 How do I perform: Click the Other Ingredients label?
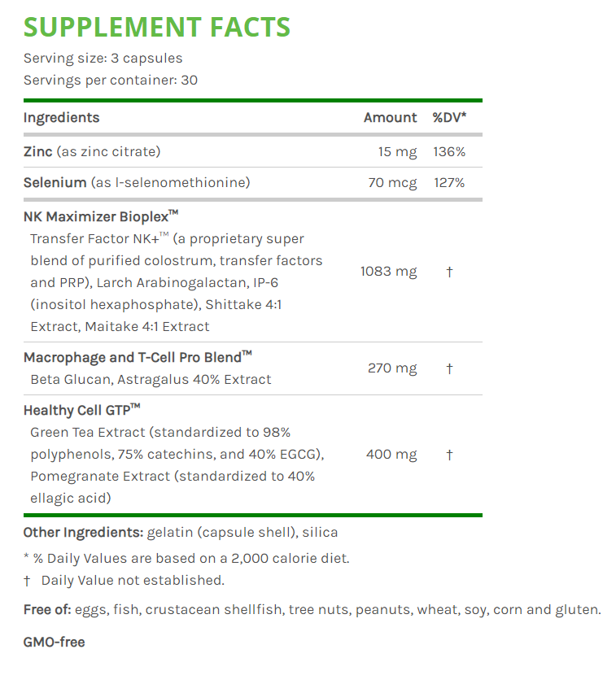click(83, 533)
